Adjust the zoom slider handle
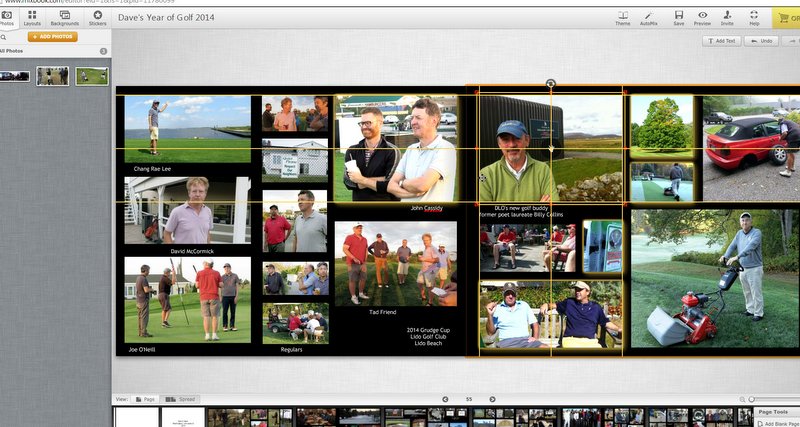The height and width of the screenshot is (427, 800). (x=752, y=399)
